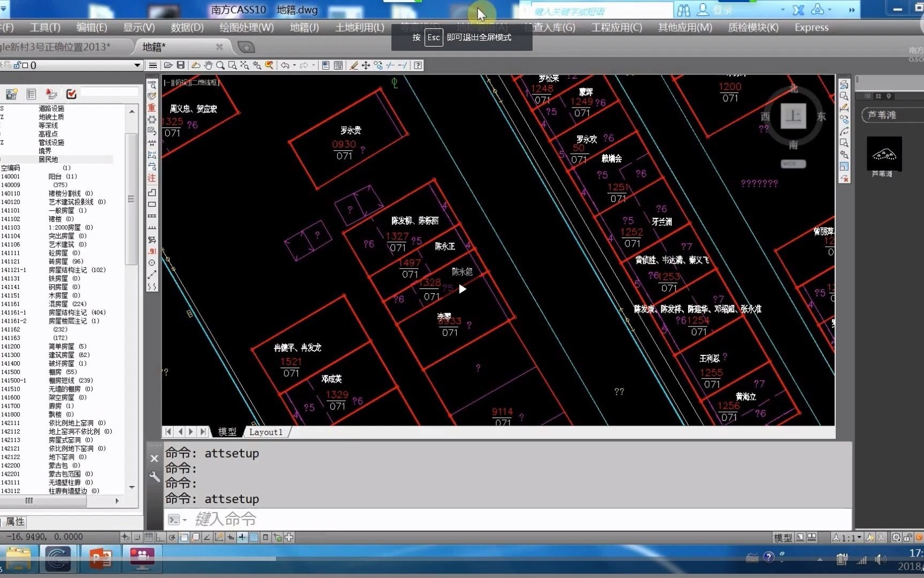Click the red check mark panel icon
The height and width of the screenshot is (578, 924).
pos(71,94)
